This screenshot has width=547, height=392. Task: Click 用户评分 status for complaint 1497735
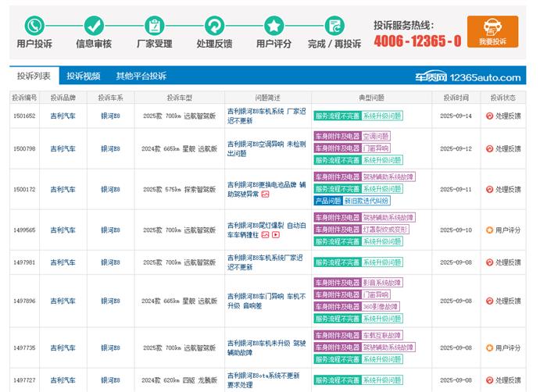click(502, 347)
